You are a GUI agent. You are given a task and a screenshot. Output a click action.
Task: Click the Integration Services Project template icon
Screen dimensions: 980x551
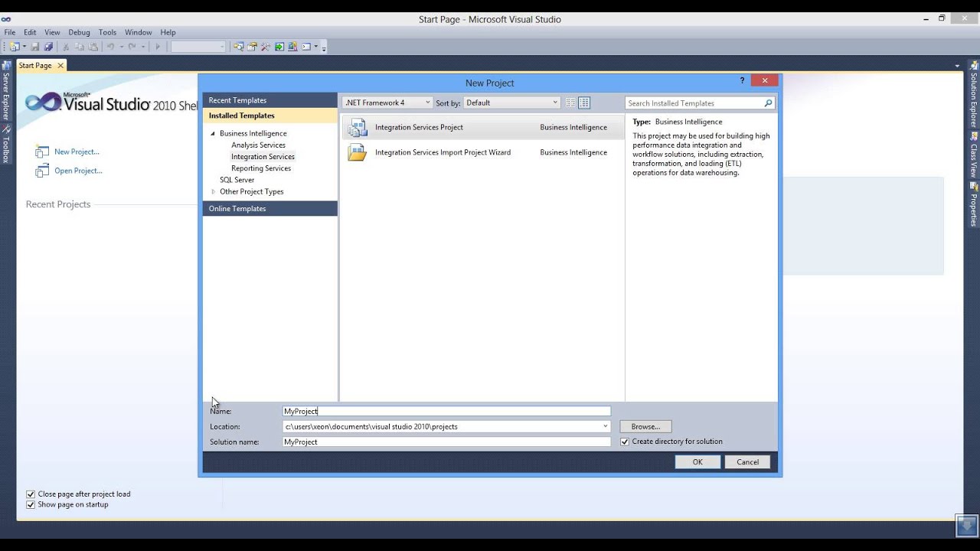click(358, 128)
